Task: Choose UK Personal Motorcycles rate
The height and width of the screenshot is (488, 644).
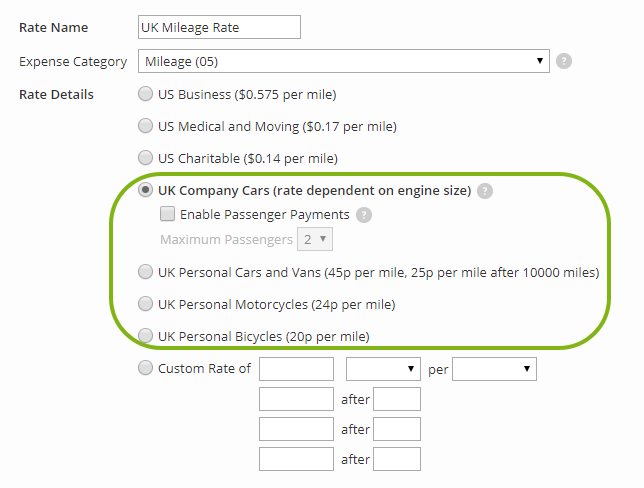Action: 146,304
